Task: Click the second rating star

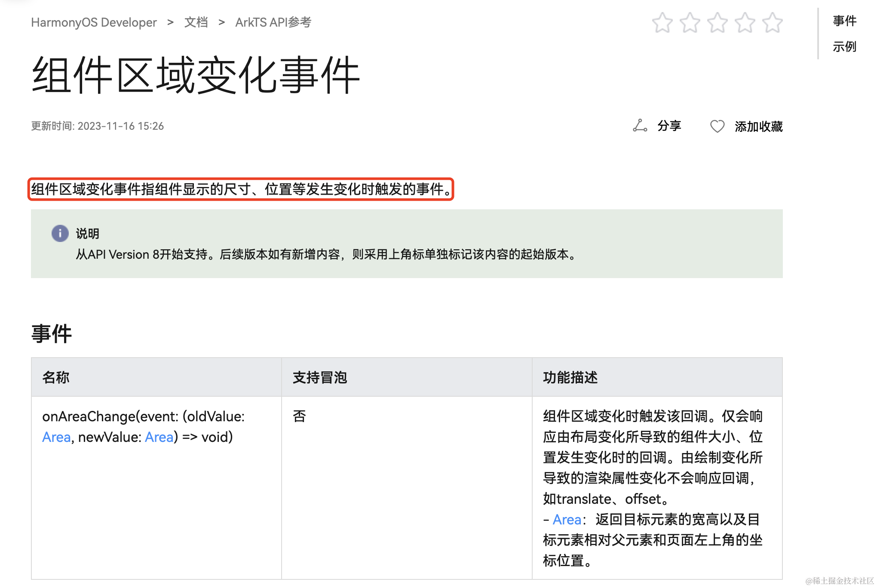Action: click(x=690, y=23)
